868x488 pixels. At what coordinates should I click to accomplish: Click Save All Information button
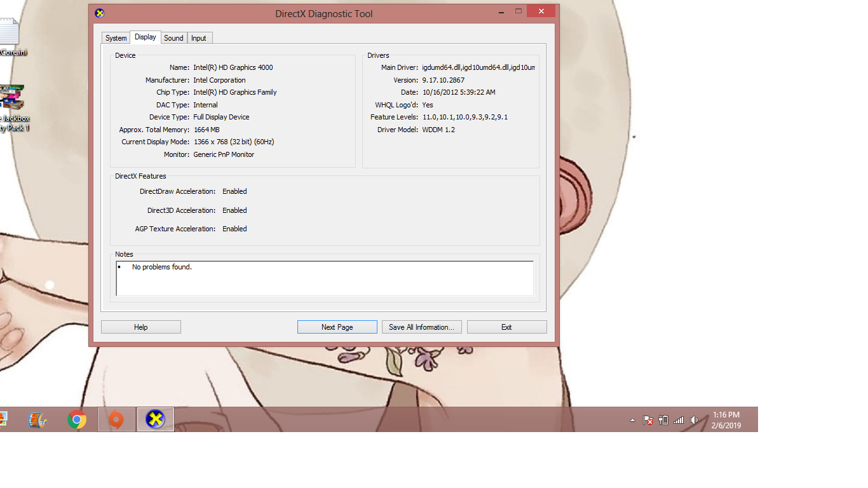[x=421, y=327]
